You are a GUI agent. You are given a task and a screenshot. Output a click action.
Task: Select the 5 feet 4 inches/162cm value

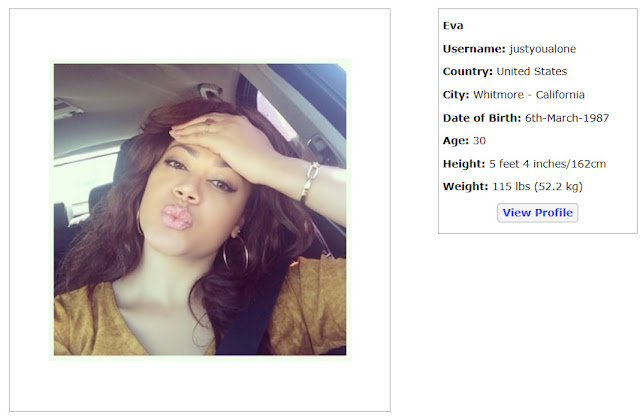pos(547,164)
